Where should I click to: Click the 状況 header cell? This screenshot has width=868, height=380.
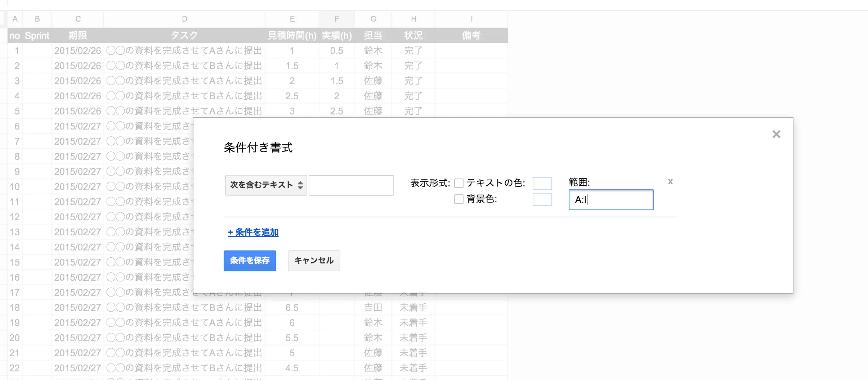tap(413, 35)
